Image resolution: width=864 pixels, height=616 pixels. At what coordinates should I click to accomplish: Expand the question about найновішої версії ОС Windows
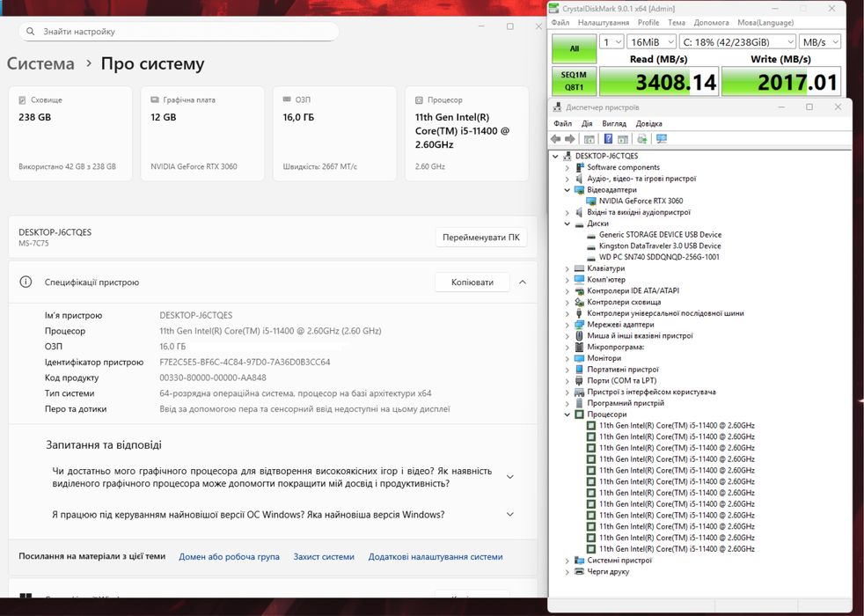(x=509, y=515)
